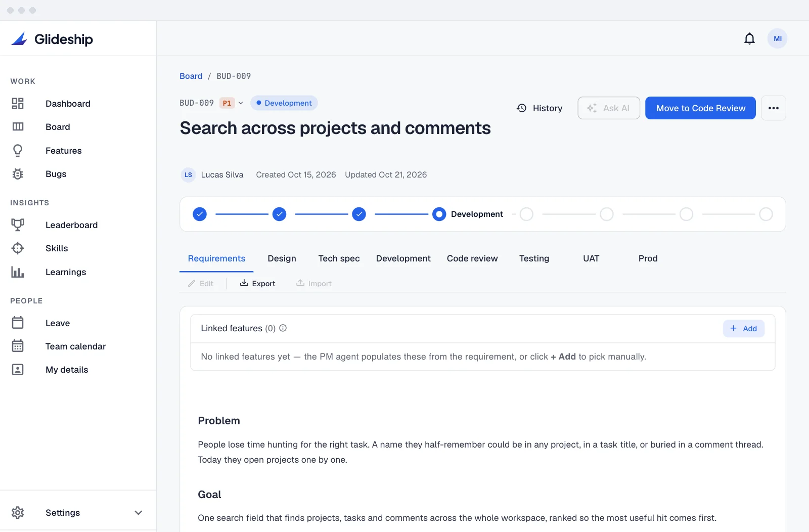Click the Ask AI button
Screen dimensions: 809x532
[609, 108]
